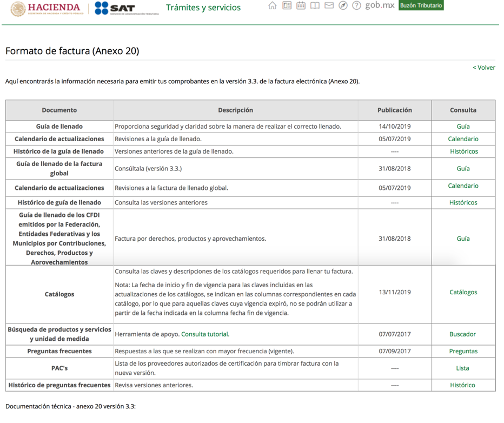
Task: Click Histórico de preguntas frecuentes cell
Action: 59,385
